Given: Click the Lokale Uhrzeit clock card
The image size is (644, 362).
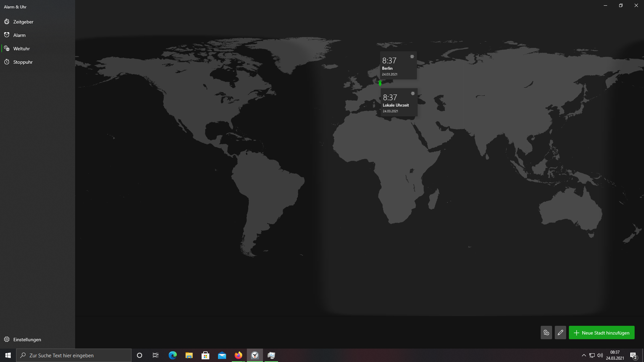Looking at the screenshot, I should click(x=398, y=102).
